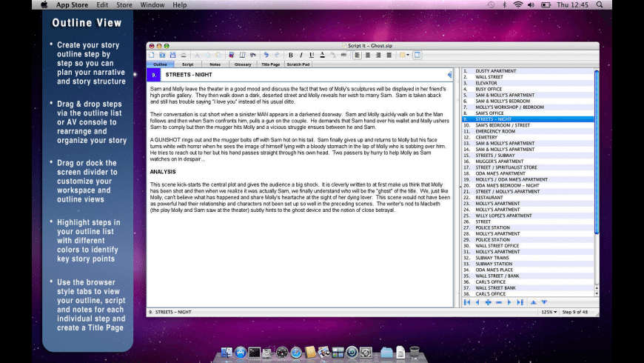Open the Glossary tab
Viewport: 644px width, 363px height.
coord(243,64)
